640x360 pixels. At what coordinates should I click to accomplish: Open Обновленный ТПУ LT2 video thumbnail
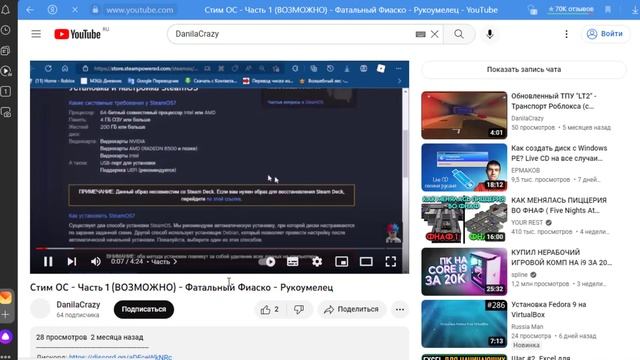point(464,115)
